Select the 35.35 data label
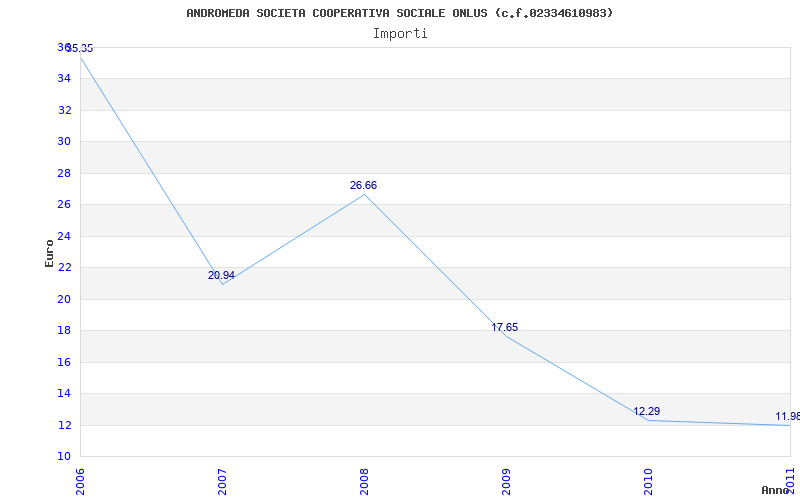 tap(80, 48)
